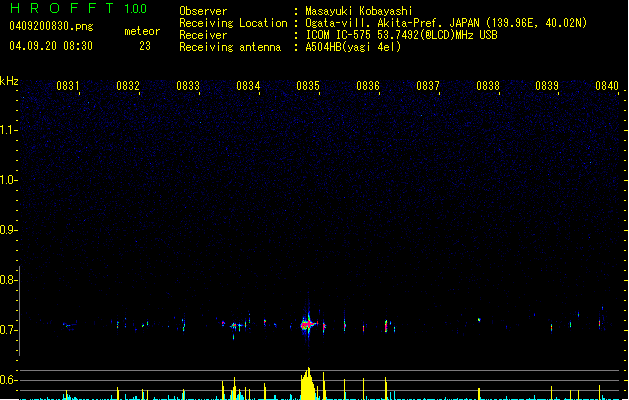Click the 0836 time marker
The image size is (629, 400).
click(368, 86)
